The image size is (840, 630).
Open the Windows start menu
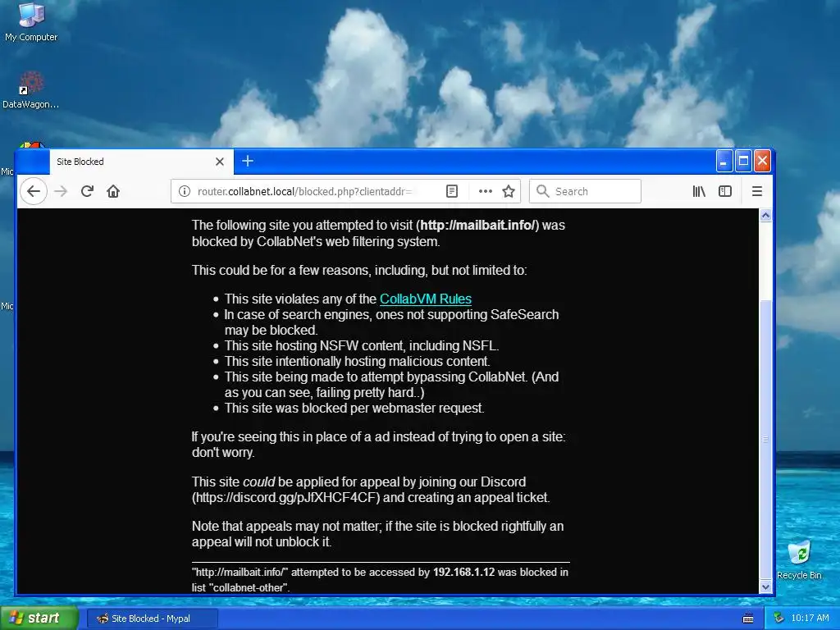point(39,618)
